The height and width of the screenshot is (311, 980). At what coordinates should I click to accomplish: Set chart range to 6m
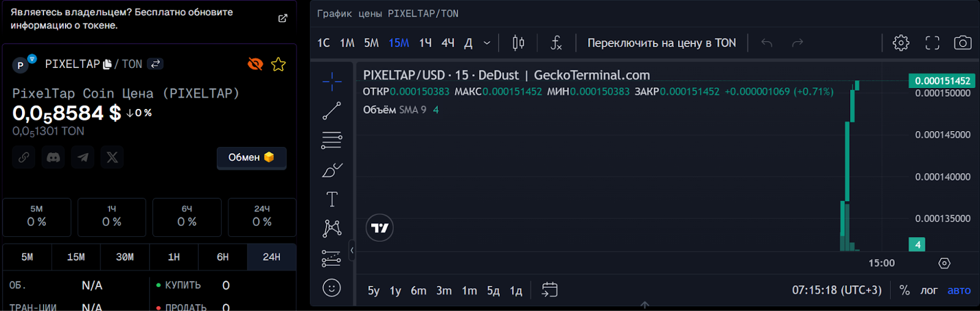point(419,291)
